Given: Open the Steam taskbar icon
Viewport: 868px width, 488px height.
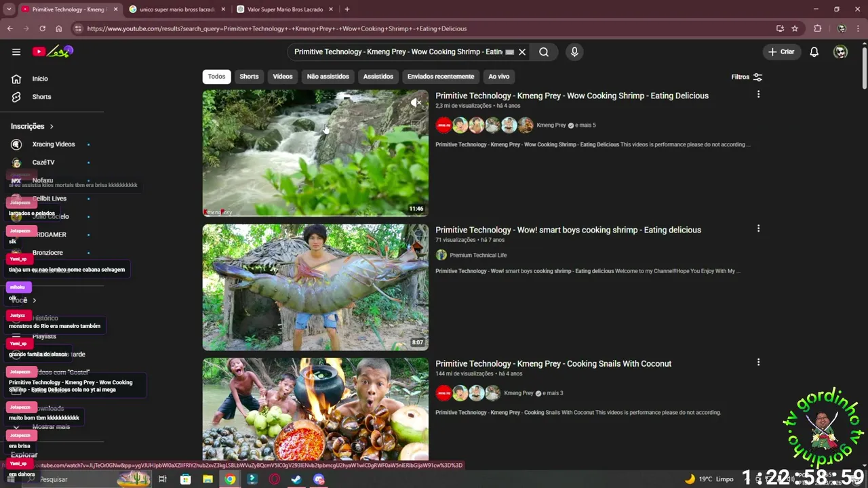Looking at the screenshot, I should tap(296, 479).
